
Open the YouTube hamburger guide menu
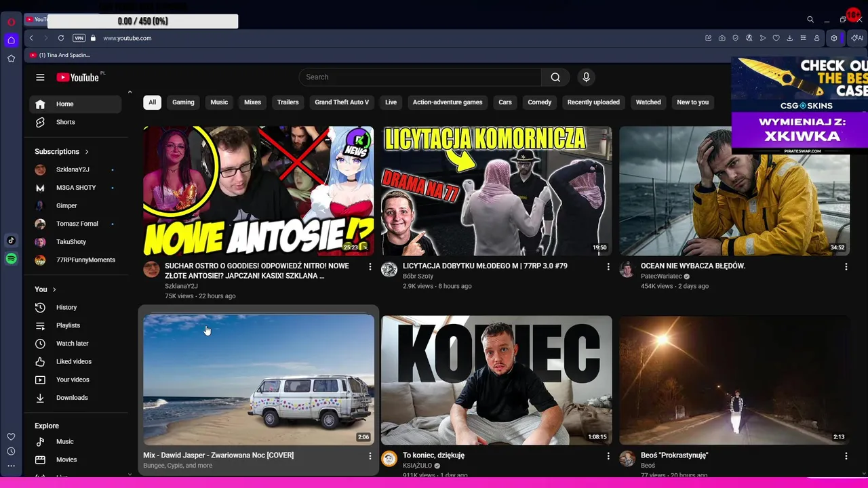pyautogui.click(x=40, y=77)
